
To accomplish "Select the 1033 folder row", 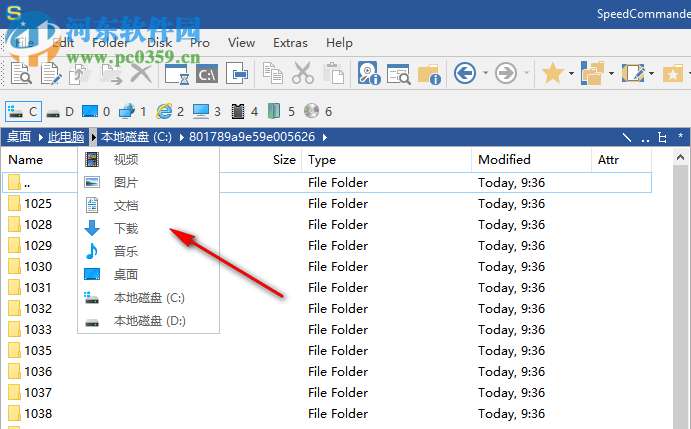I will tap(327, 330).
